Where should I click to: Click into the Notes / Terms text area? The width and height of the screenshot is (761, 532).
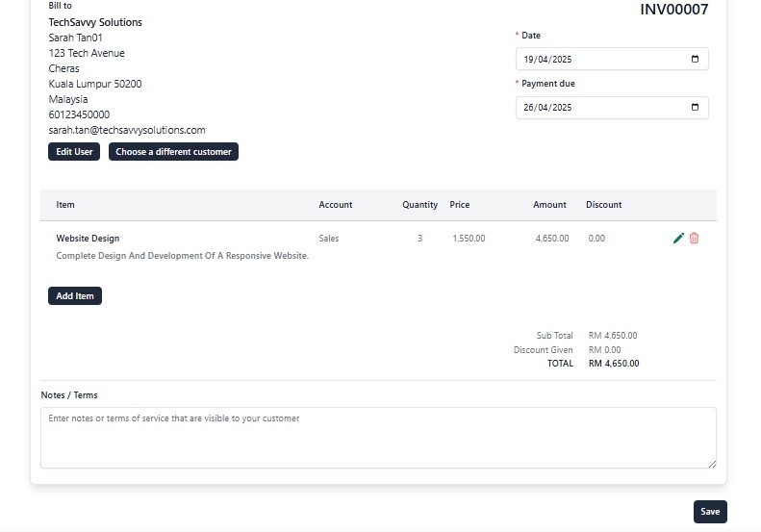pos(378,438)
